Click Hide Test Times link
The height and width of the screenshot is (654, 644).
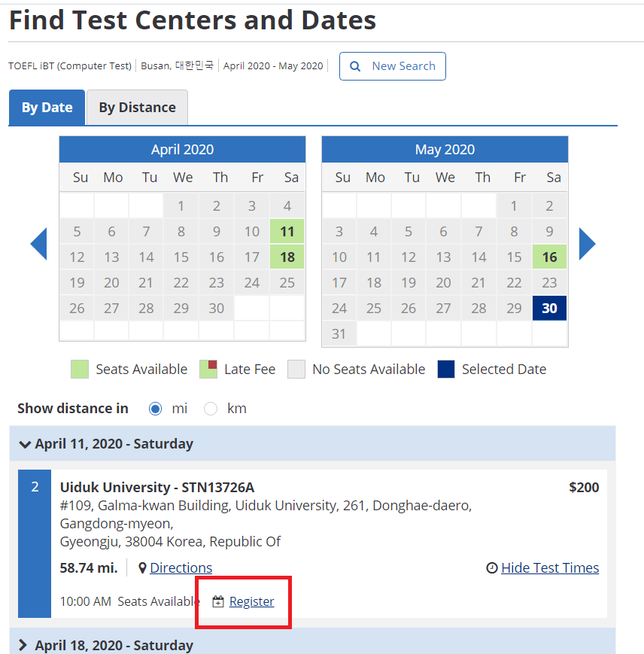click(550, 568)
